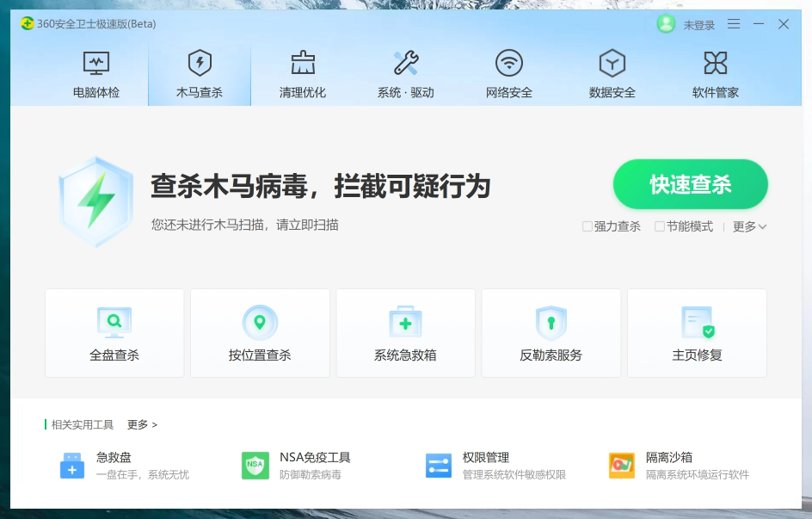Switch to the 网络安全 tab label
The width and height of the screenshot is (812, 519).
tap(509, 93)
